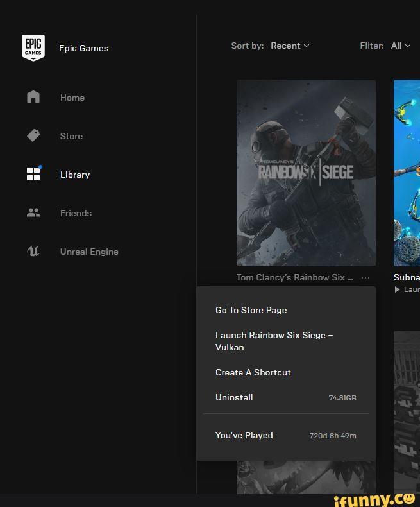Screen dimensions: 420x507
Task: Click the Library grid icon
Action: (33, 174)
